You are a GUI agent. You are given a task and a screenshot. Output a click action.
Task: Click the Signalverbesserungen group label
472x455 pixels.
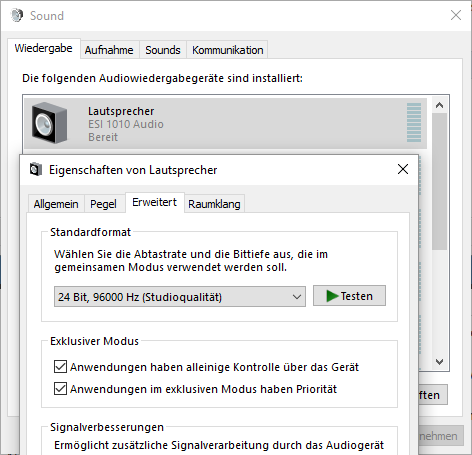(x=107, y=427)
